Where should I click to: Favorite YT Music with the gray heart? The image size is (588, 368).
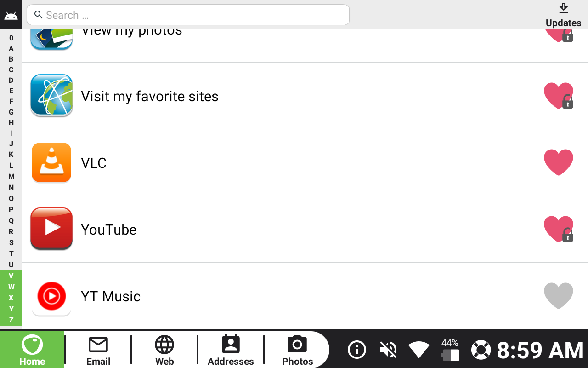559,296
